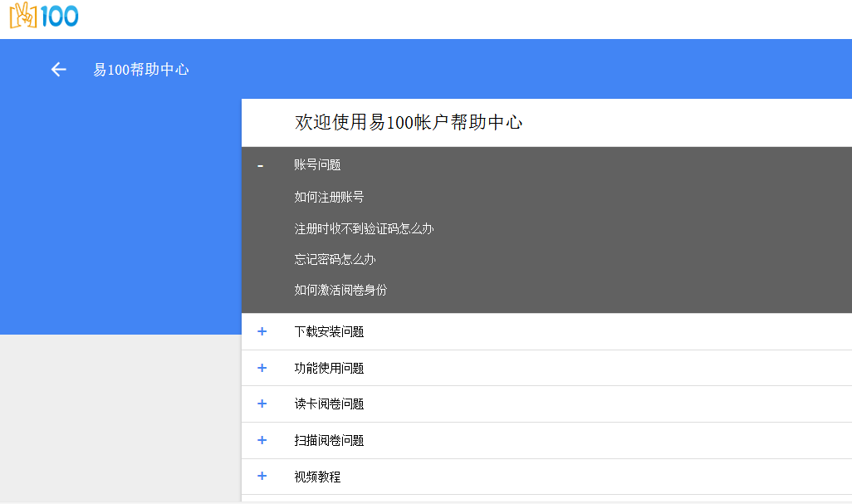Image resolution: width=852 pixels, height=504 pixels.
Task: Select the 功能使用问题 section title
Action: pyautogui.click(x=329, y=369)
